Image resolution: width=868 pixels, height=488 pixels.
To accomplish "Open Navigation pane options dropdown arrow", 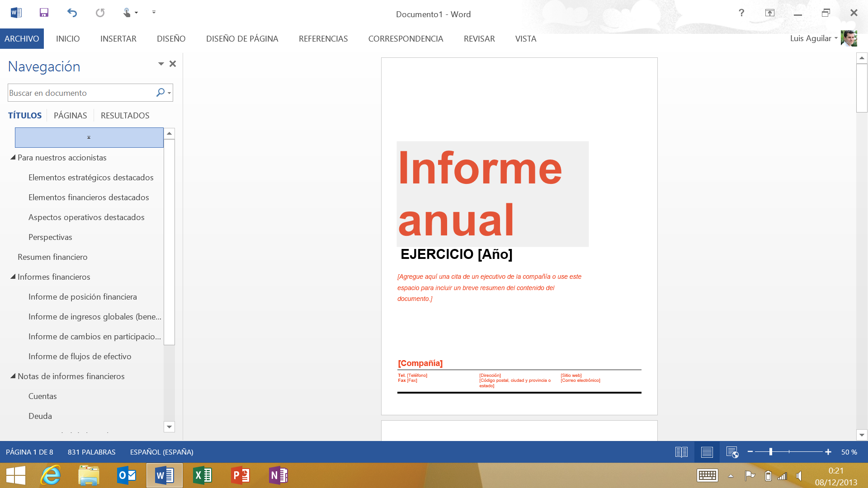I will point(161,64).
